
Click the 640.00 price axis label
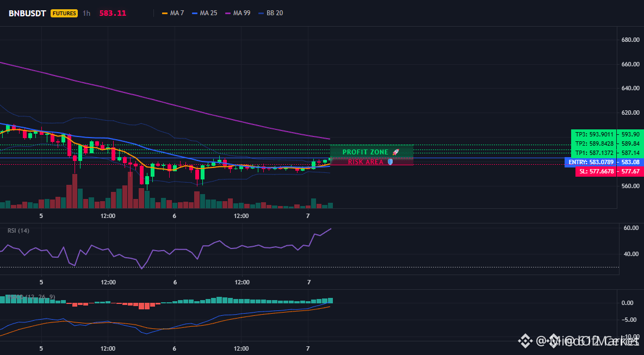click(x=630, y=88)
